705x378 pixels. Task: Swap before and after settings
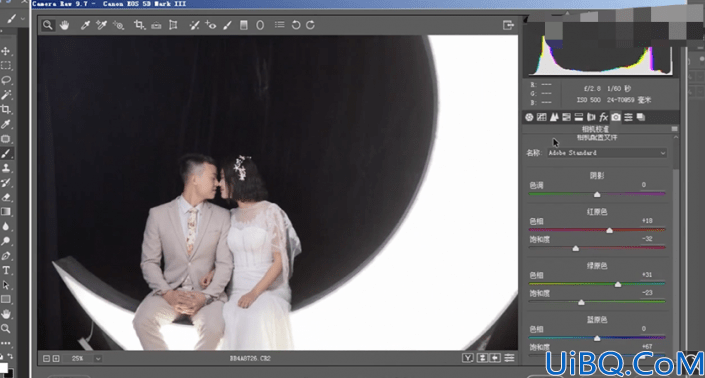(482, 358)
